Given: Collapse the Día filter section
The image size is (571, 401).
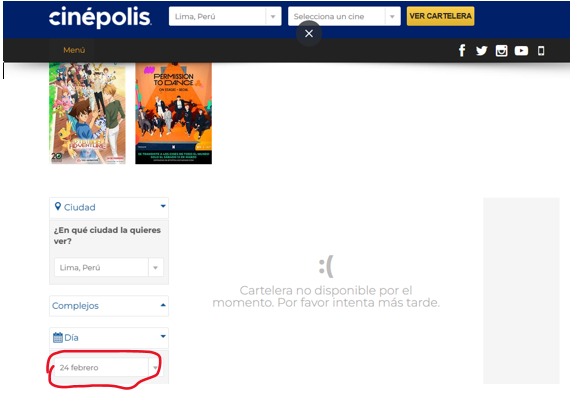Looking at the screenshot, I should pos(109,338).
